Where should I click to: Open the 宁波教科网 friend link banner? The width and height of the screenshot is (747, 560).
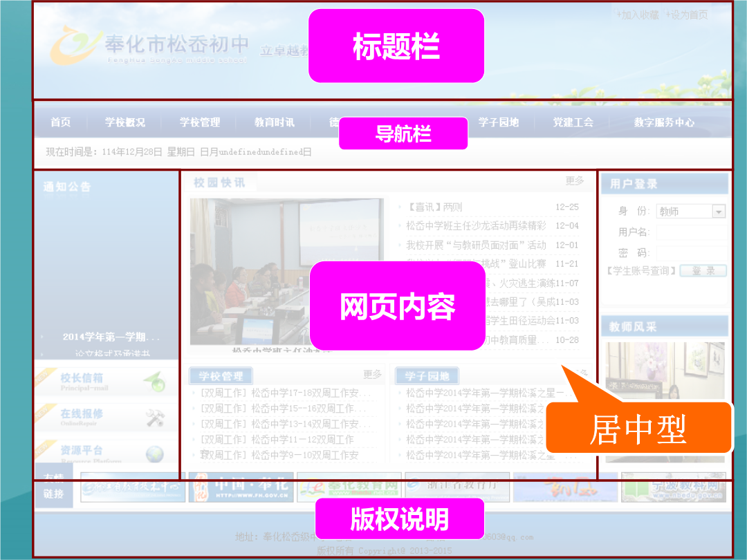tap(674, 487)
